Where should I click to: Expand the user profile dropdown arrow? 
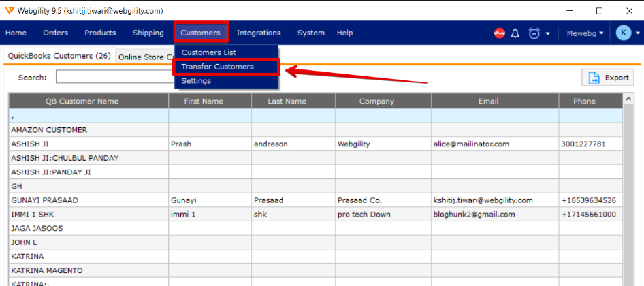(x=637, y=33)
